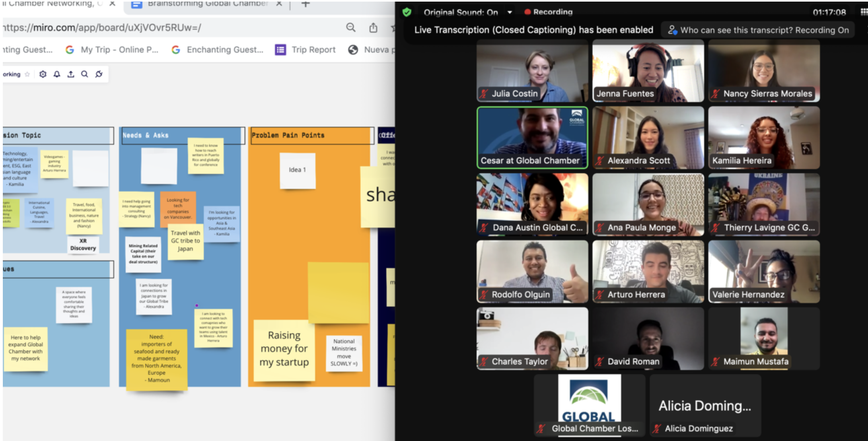Click the globe icon of Nueva bookmark
Viewport: 868px width, 441px height.
click(x=353, y=49)
